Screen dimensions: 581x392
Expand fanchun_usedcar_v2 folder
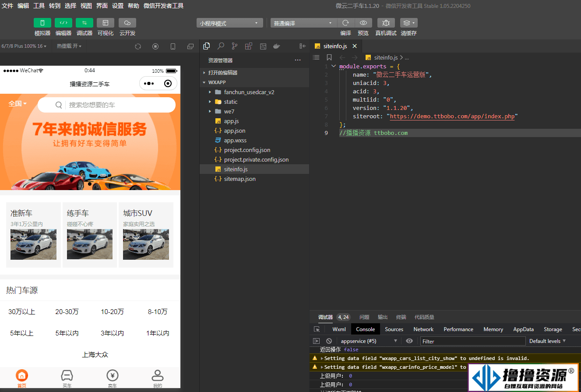tap(254, 92)
